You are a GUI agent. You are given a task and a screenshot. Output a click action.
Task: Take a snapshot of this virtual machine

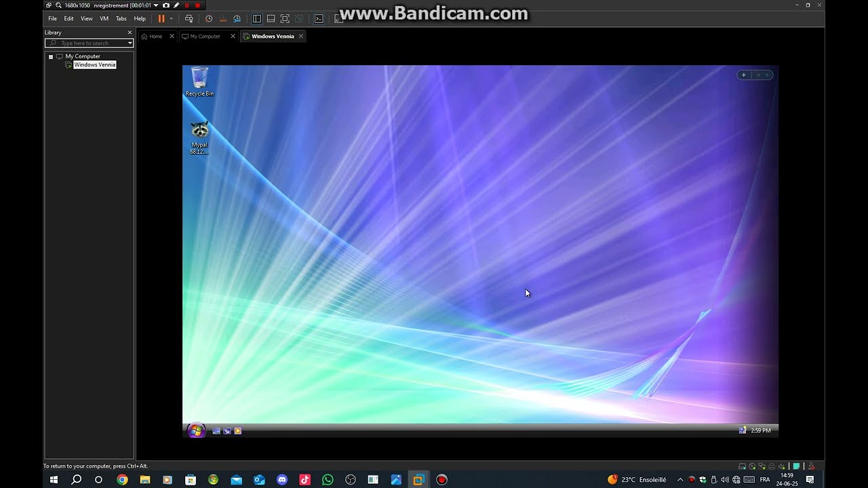tap(209, 19)
